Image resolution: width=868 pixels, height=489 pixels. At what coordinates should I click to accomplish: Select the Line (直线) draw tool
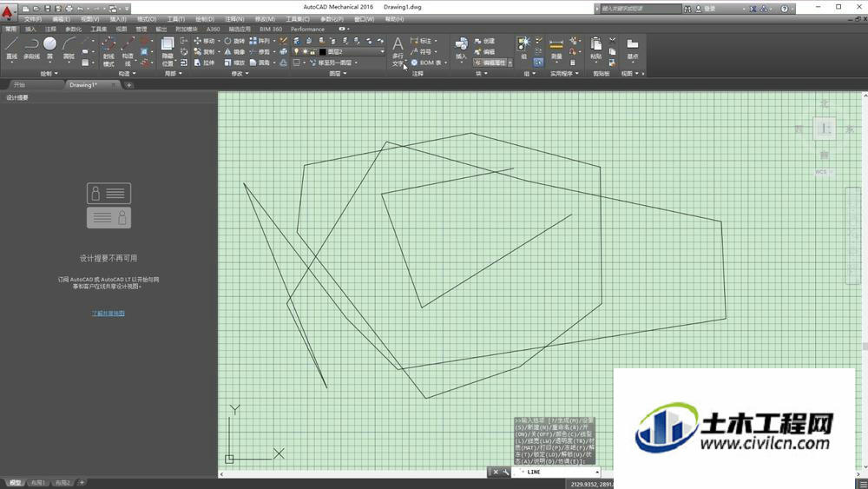[x=11, y=48]
